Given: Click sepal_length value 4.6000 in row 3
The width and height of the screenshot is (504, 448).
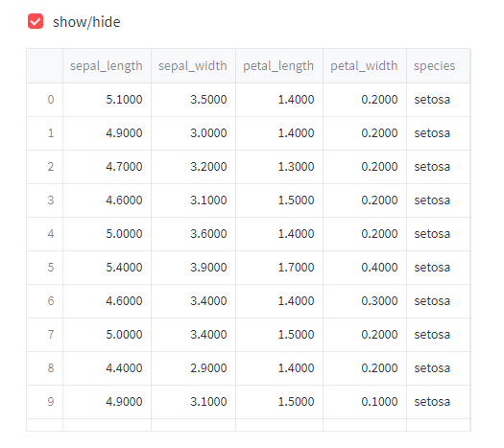Looking at the screenshot, I should [124, 200].
